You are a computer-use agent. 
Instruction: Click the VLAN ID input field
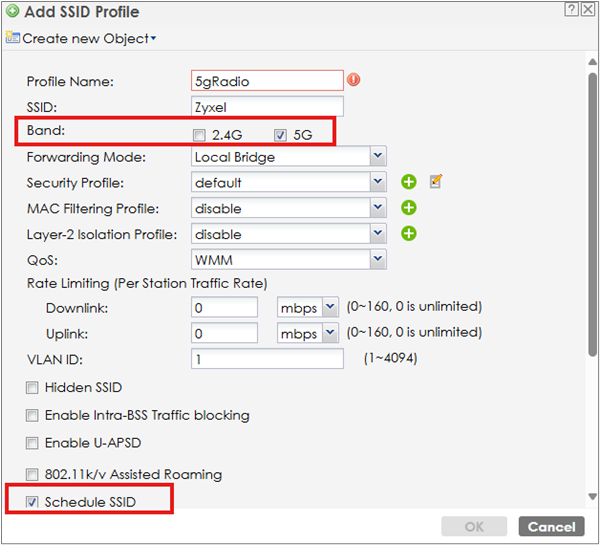tap(267, 359)
